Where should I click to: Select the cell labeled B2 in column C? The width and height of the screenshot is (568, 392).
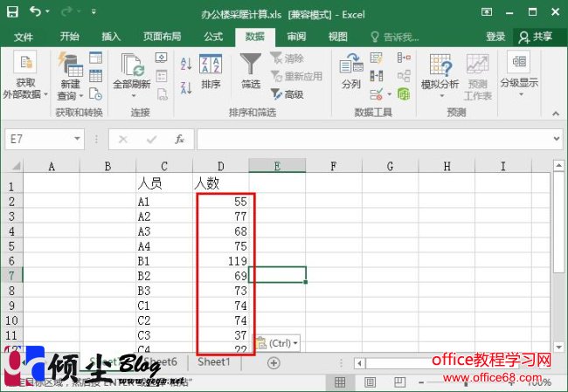tap(164, 276)
